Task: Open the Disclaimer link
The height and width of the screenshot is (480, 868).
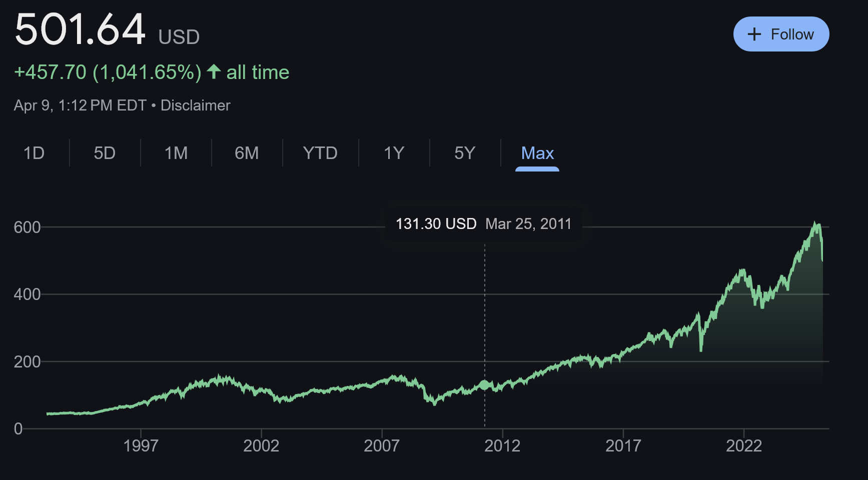Action: 195,105
